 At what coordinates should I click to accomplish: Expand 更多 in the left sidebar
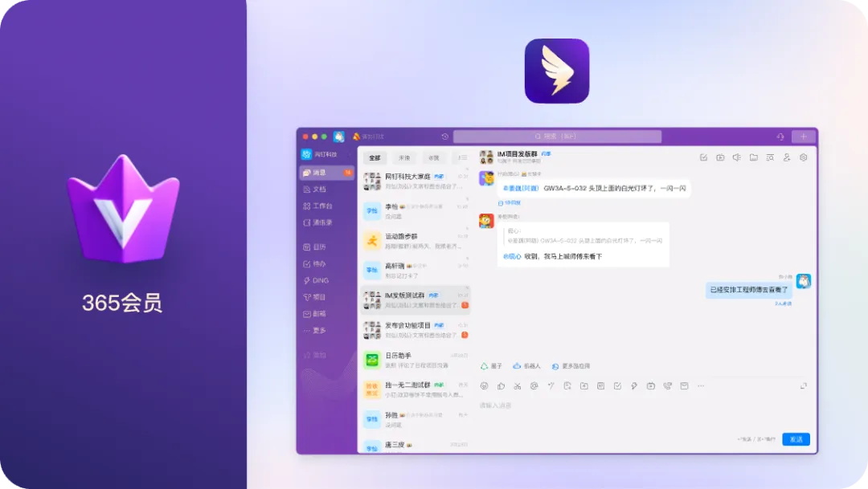320,330
